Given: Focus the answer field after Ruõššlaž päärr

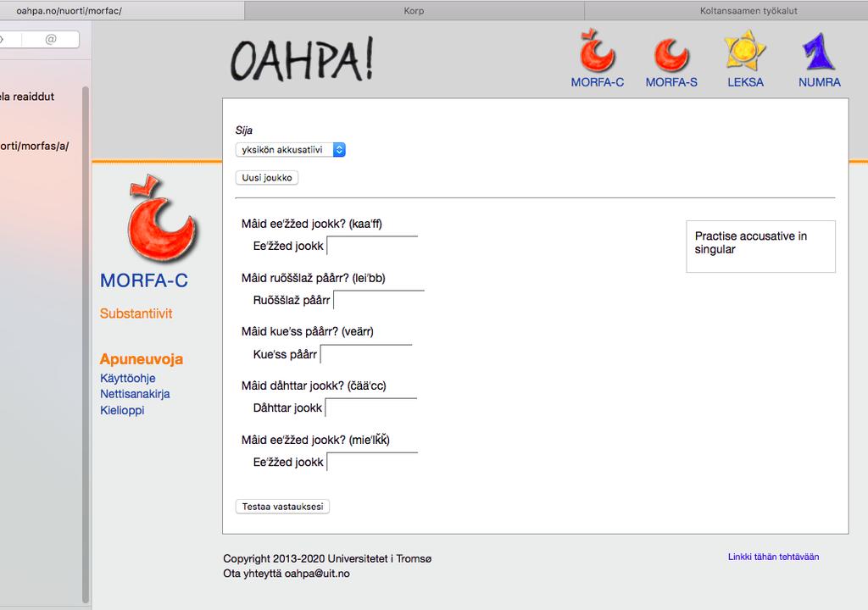Looking at the screenshot, I should click(379, 299).
